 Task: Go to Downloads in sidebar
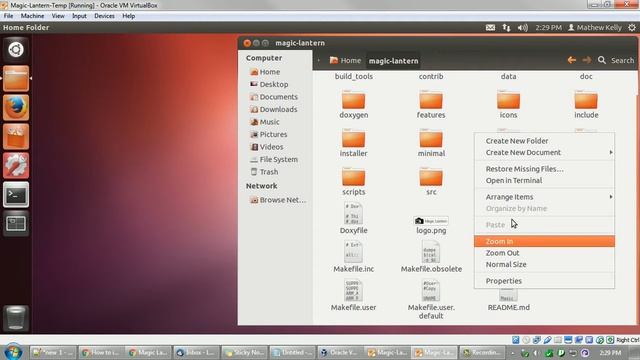click(x=274, y=109)
